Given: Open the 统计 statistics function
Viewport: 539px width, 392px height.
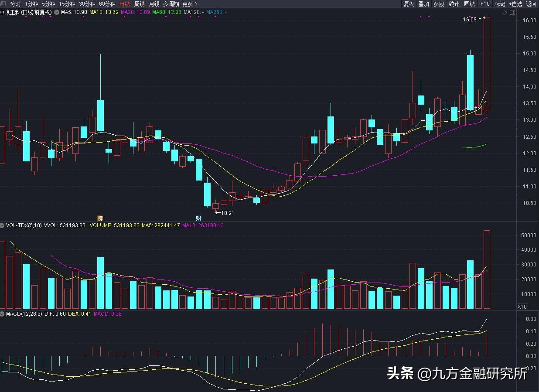Looking at the screenshot, I should click(x=454, y=3).
